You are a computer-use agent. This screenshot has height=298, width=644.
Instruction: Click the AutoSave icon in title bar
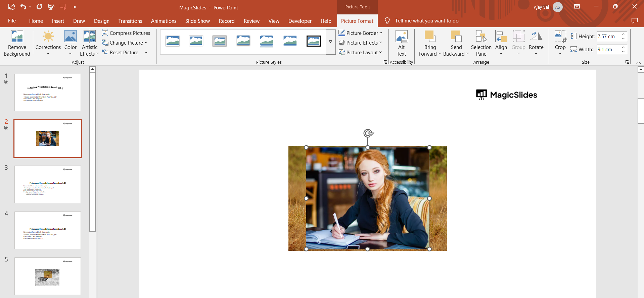(x=11, y=7)
